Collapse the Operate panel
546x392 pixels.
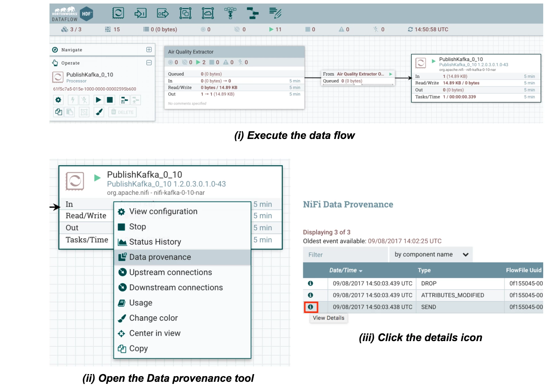click(x=149, y=63)
